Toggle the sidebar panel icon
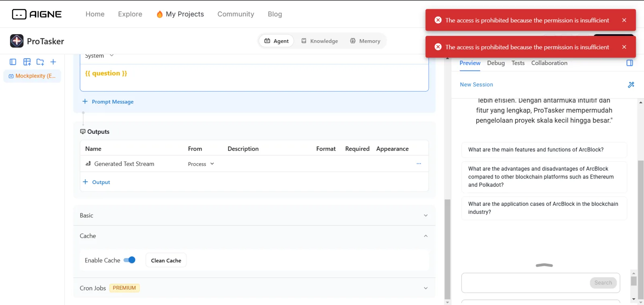Viewport: 644px width, 305px height. point(13,62)
